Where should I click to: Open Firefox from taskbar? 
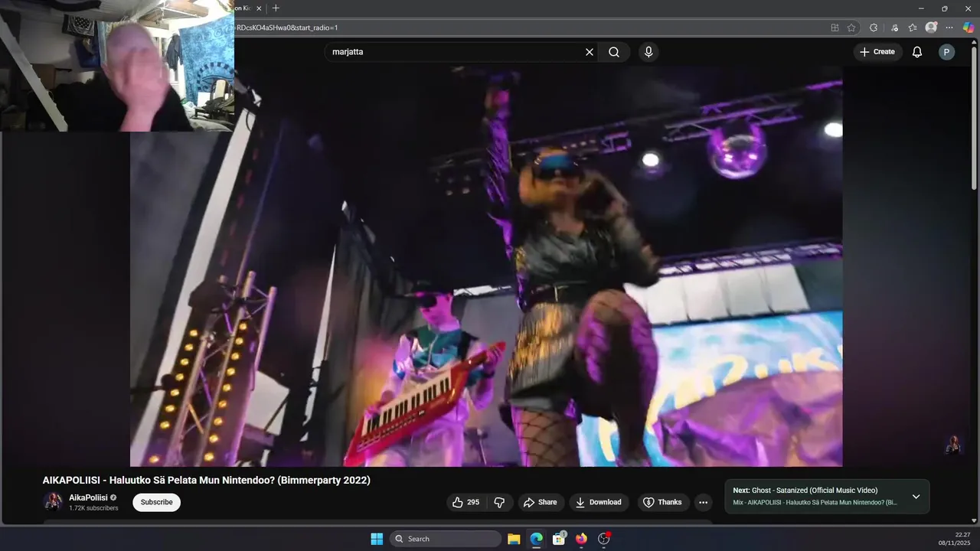[581, 539]
